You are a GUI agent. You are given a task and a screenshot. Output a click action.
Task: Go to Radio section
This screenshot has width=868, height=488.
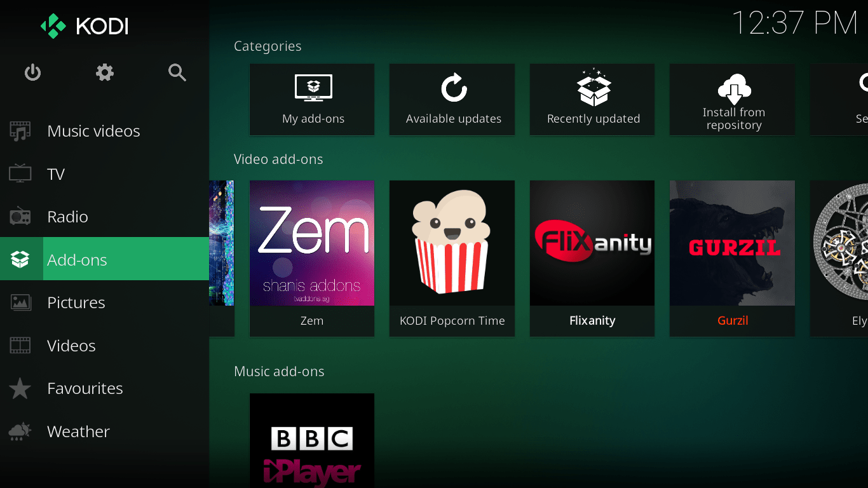tap(104, 217)
